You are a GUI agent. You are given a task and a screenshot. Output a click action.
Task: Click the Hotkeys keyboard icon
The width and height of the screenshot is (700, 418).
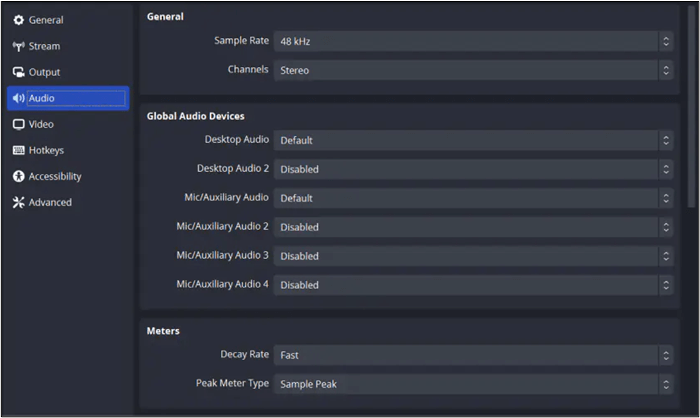point(18,150)
